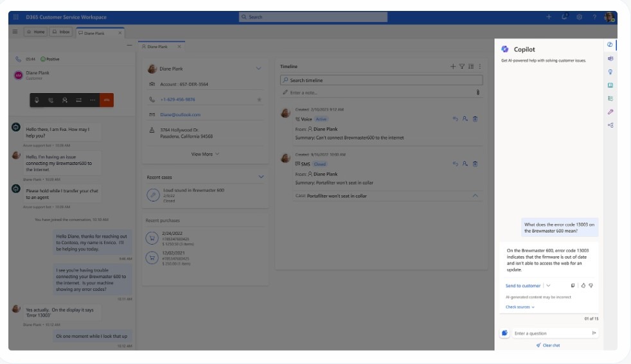Click Clear chat

point(548,345)
